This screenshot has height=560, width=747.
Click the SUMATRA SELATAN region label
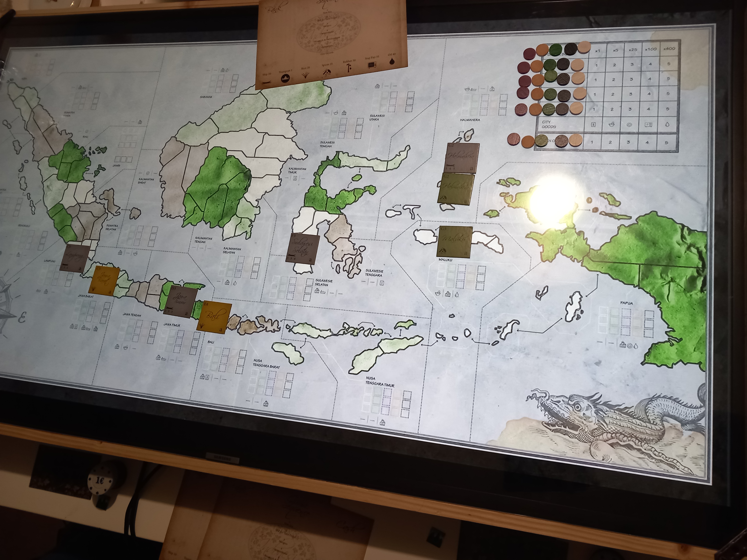pos(112,227)
